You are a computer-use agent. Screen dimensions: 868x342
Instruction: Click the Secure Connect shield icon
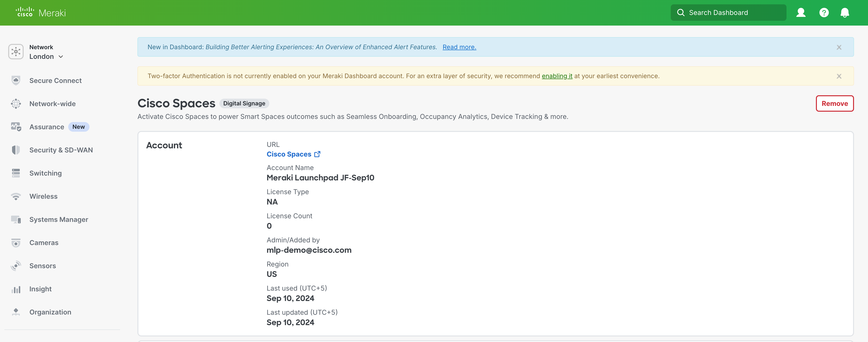tap(16, 80)
